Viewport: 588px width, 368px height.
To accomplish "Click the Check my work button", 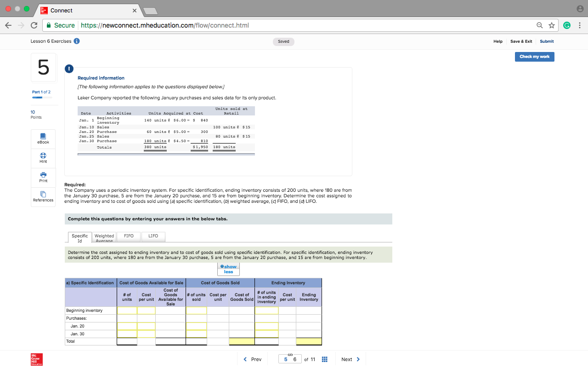I will [534, 57].
